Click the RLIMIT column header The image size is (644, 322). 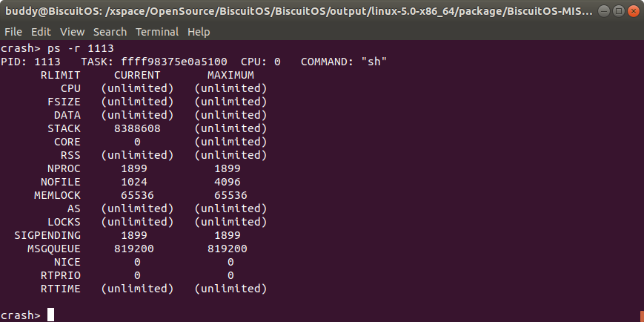60,75
